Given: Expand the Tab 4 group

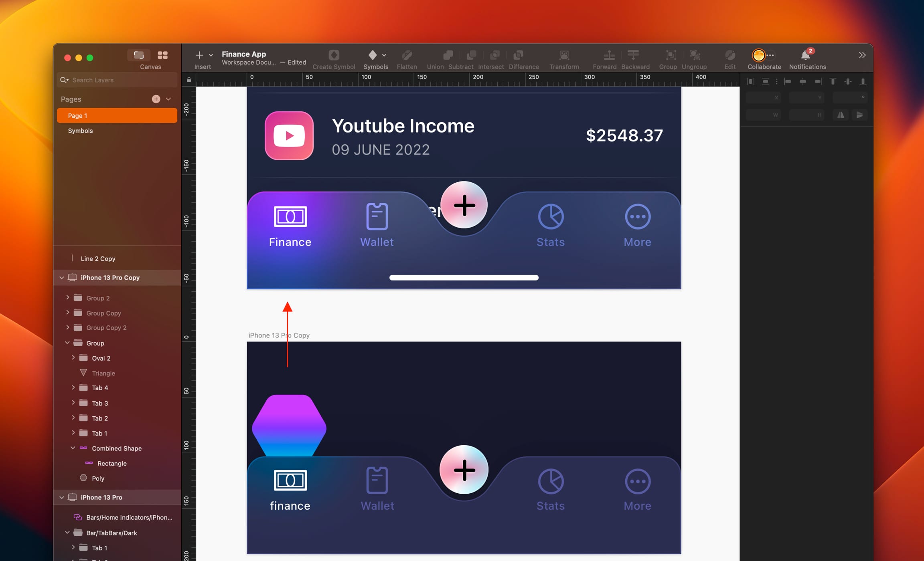Looking at the screenshot, I should tap(73, 387).
